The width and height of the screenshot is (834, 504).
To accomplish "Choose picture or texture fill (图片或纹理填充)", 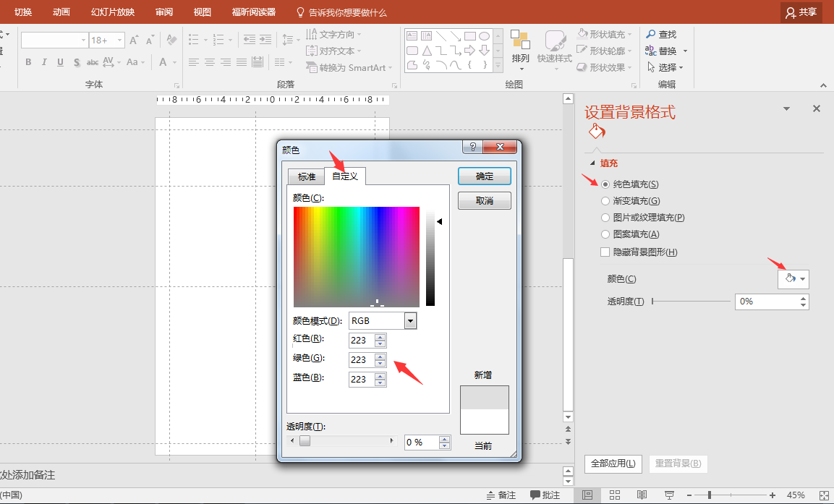I will point(606,218).
